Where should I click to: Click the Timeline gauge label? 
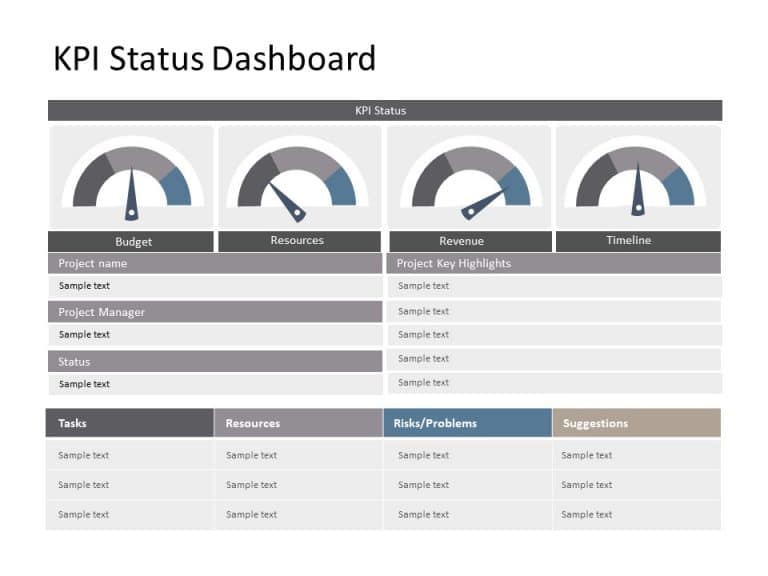(x=638, y=241)
